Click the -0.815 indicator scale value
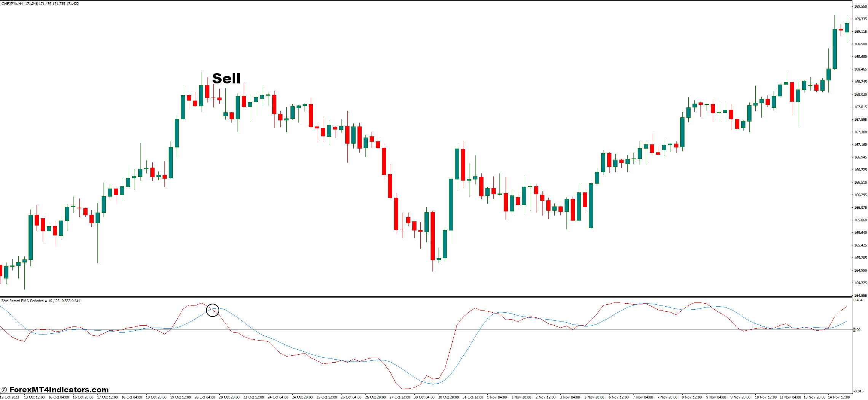The width and height of the screenshot is (868, 400). coord(858,391)
